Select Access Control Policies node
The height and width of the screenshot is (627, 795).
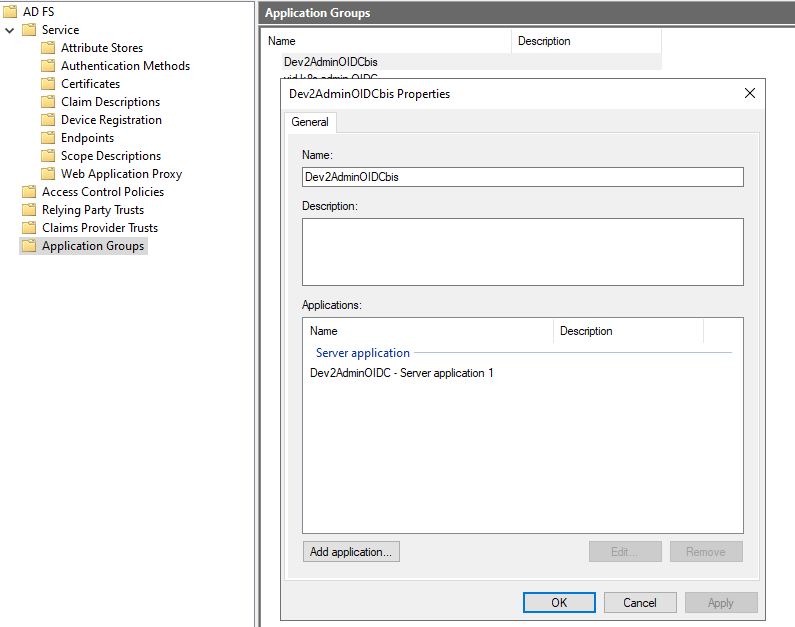103,192
